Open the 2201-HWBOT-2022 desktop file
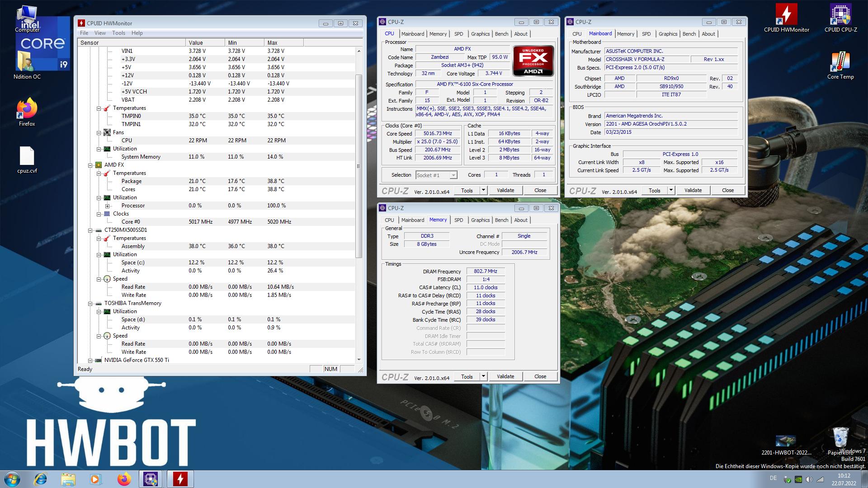 pyautogui.click(x=786, y=445)
